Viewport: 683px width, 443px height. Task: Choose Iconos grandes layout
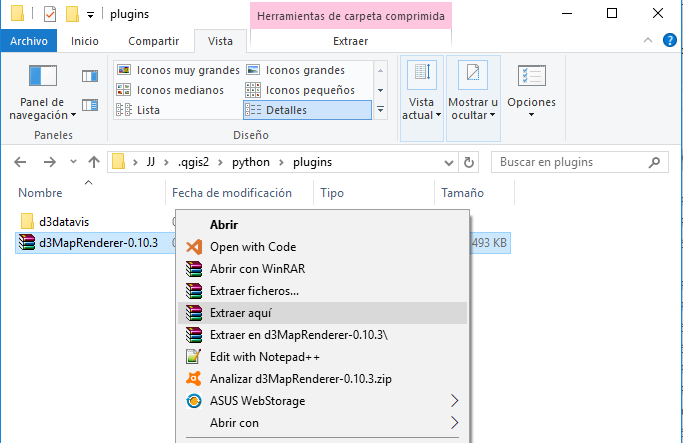point(295,70)
